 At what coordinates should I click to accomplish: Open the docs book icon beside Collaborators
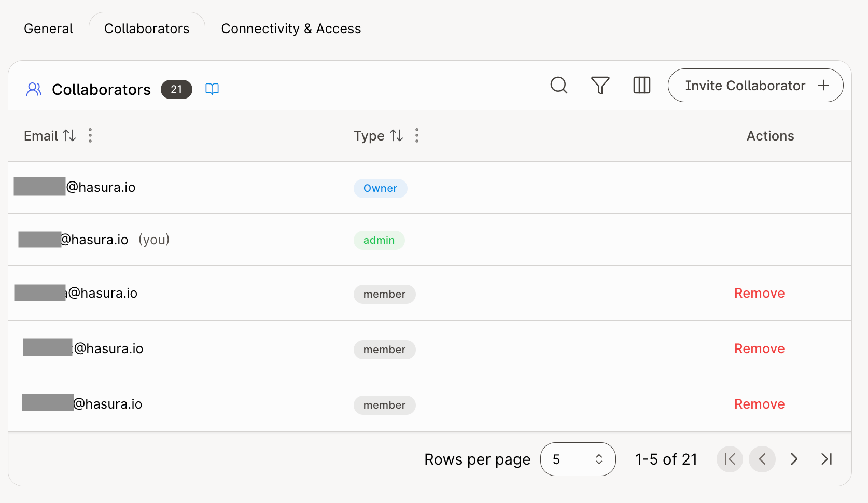212,89
